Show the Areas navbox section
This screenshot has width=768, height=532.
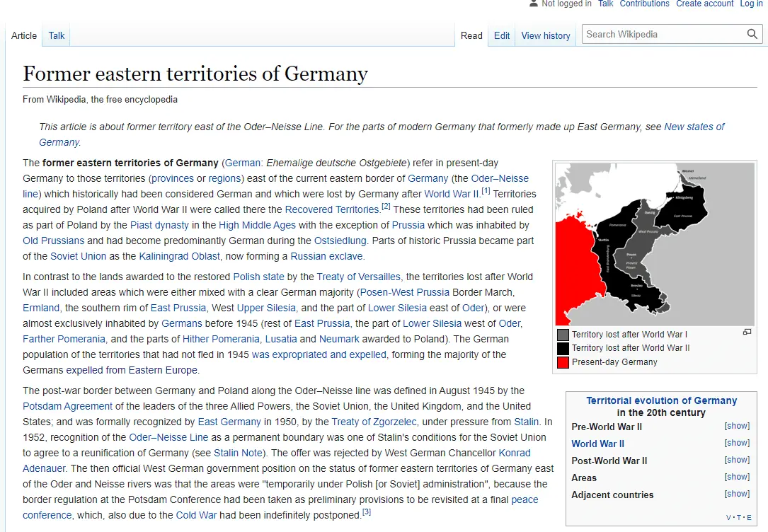click(x=737, y=477)
